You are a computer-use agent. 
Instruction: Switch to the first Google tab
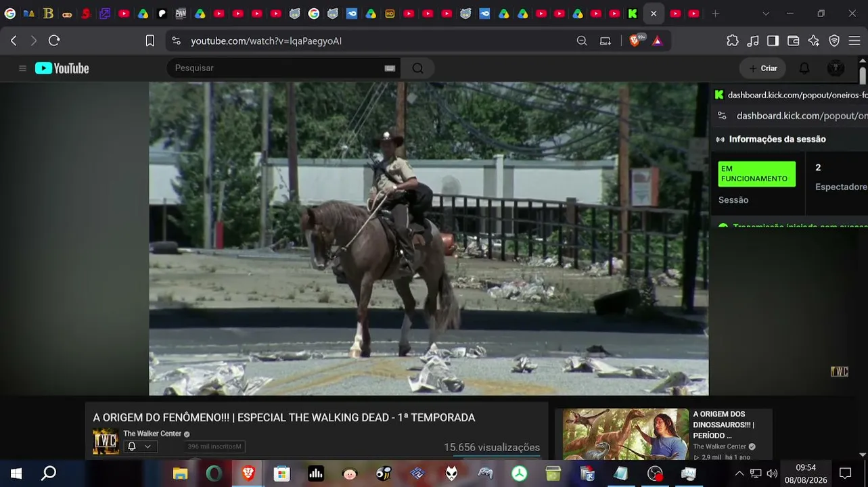click(x=10, y=14)
